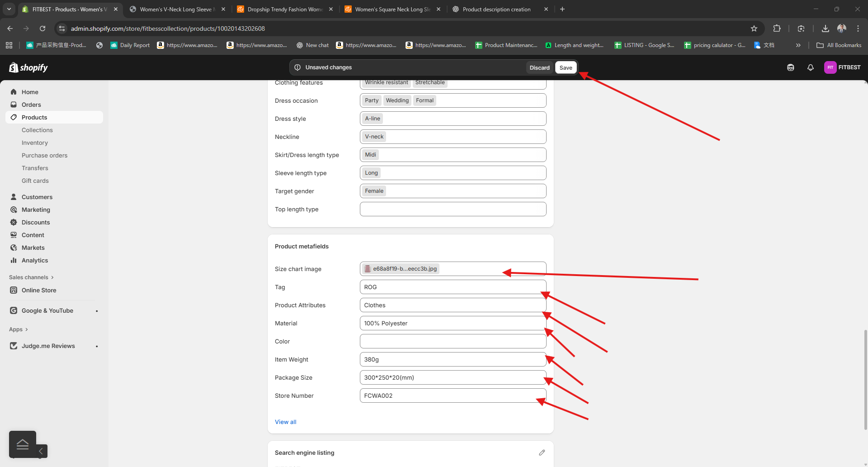Image resolution: width=868 pixels, height=467 pixels.
Task: Open the browser downloads icon
Action: (825, 29)
